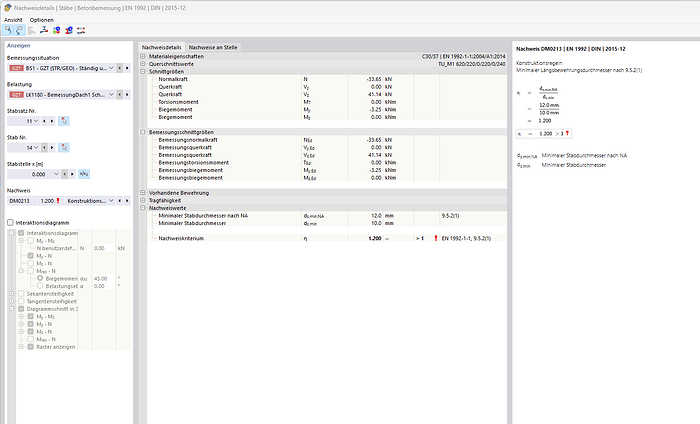Expand the Vorhandene Bewehrung section
Viewport: 700px width, 424px height.
click(x=143, y=192)
